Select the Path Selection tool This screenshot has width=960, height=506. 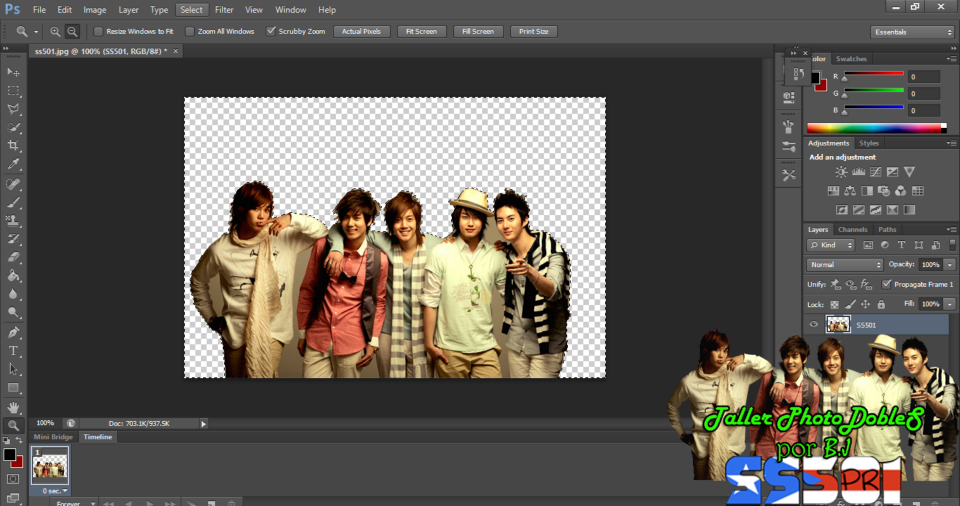(13, 369)
